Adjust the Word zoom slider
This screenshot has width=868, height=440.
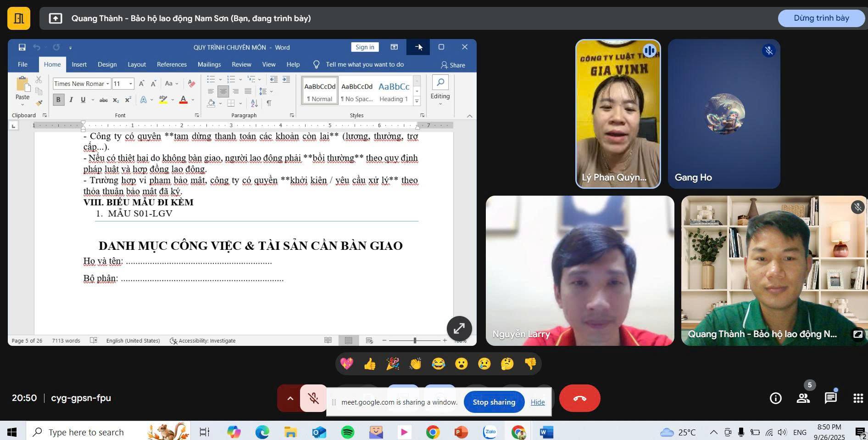pos(415,340)
